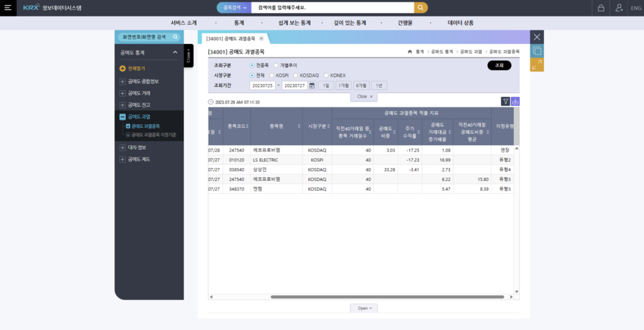
Task: Click breadcrumb home icon
Action: coord(410,51)
